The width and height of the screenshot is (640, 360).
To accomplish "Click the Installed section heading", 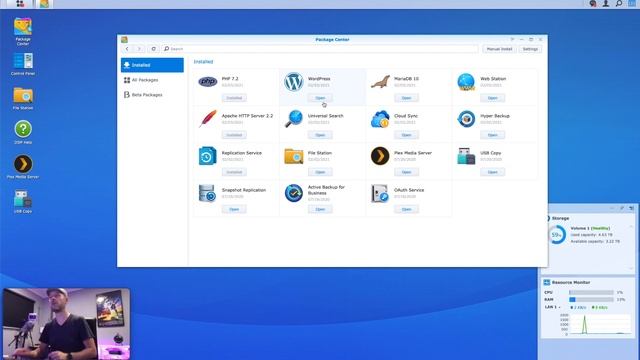I will (x=203, y=62).
